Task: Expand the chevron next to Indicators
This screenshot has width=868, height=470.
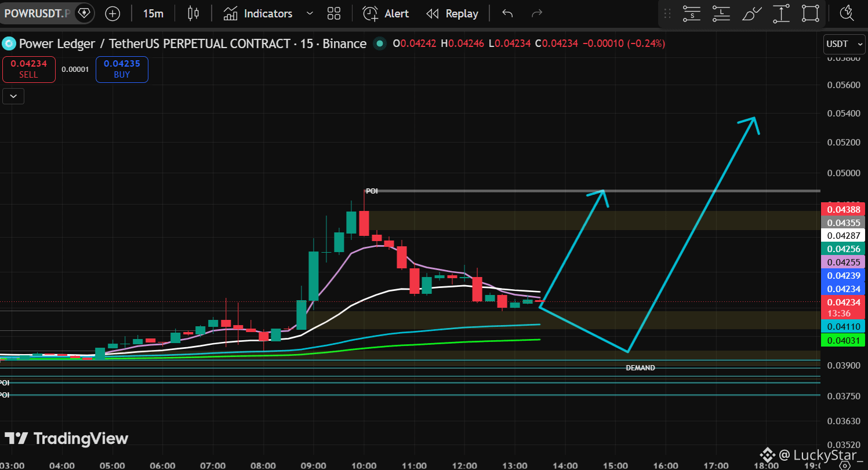Action: click(310, 13)
